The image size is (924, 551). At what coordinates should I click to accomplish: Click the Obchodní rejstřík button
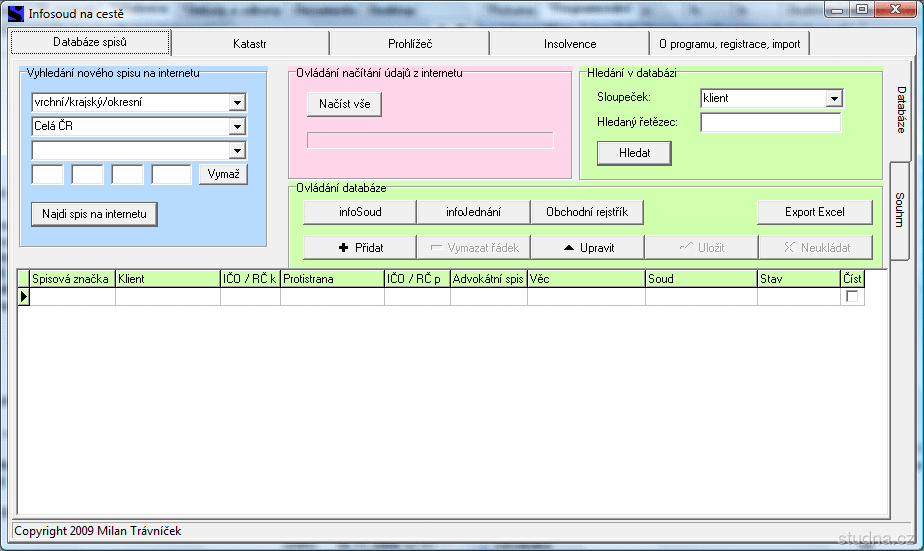(587, 212)
